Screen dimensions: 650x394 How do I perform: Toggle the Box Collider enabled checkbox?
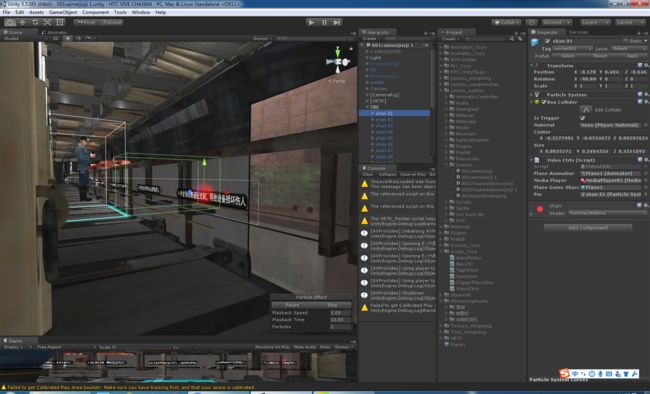pos(544,102)
